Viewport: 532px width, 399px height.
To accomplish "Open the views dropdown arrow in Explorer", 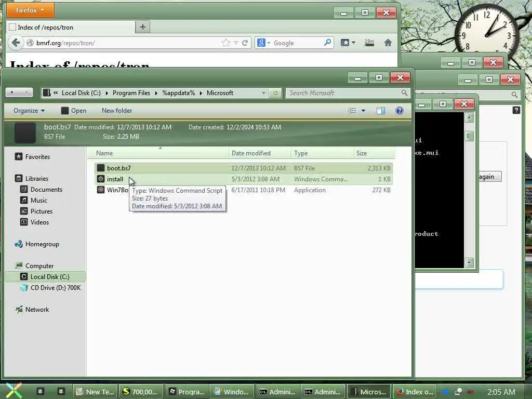I will [363, 111].
